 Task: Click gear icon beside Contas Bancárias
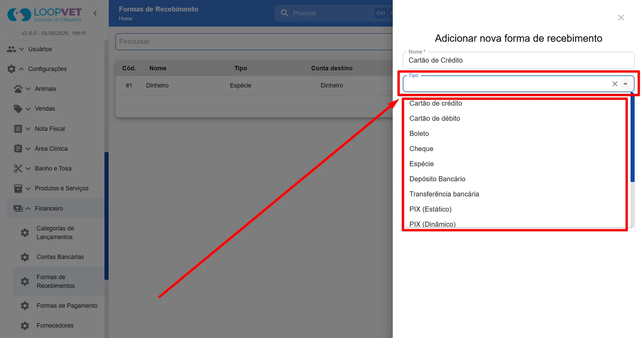tap(25, 257)
